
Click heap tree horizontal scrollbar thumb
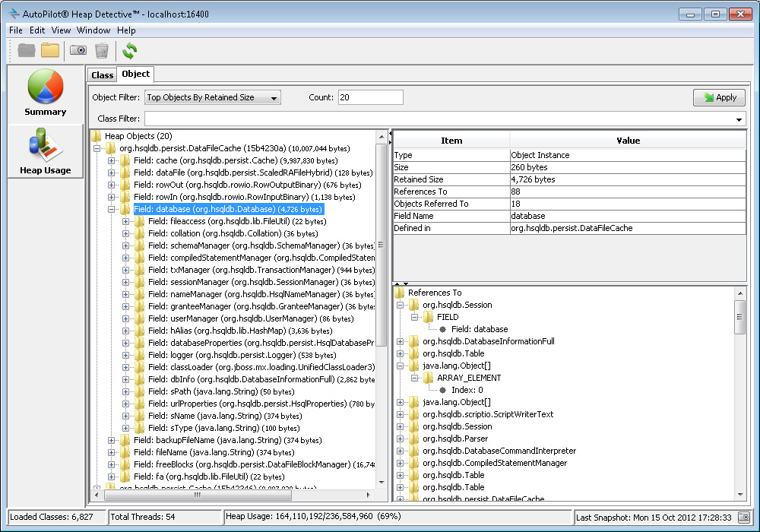click(x=198, y=495)
